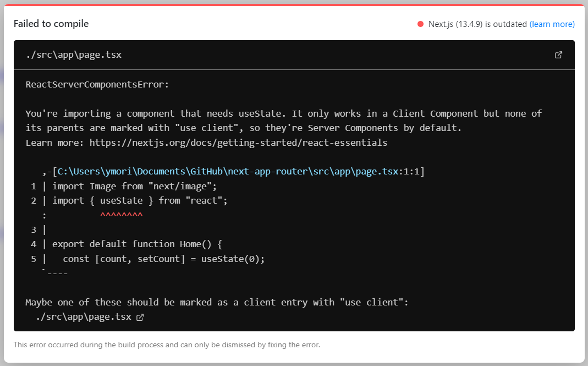The height and width of the screenshot is (366, 588).
Task: Click the "Failed to compile" heading
Action: (51, 24)
